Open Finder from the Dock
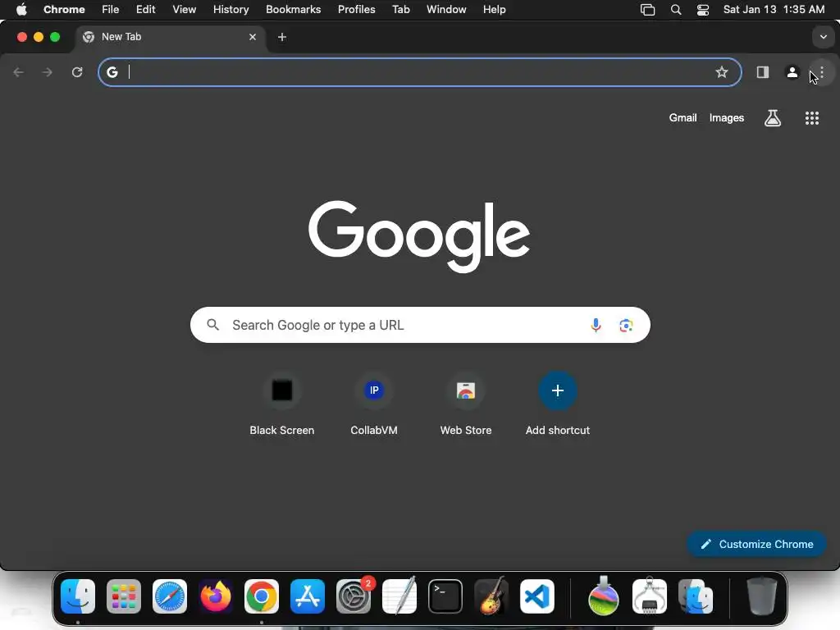Screen dimensions: 840x630 78,596
